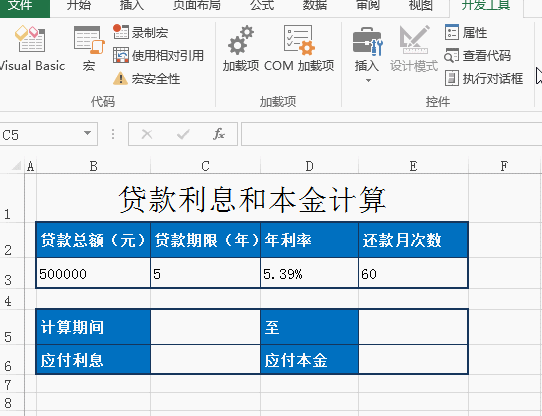Open the 加载项 add-ins gear icon
The image size is (542, 416).
coord(241,48)
